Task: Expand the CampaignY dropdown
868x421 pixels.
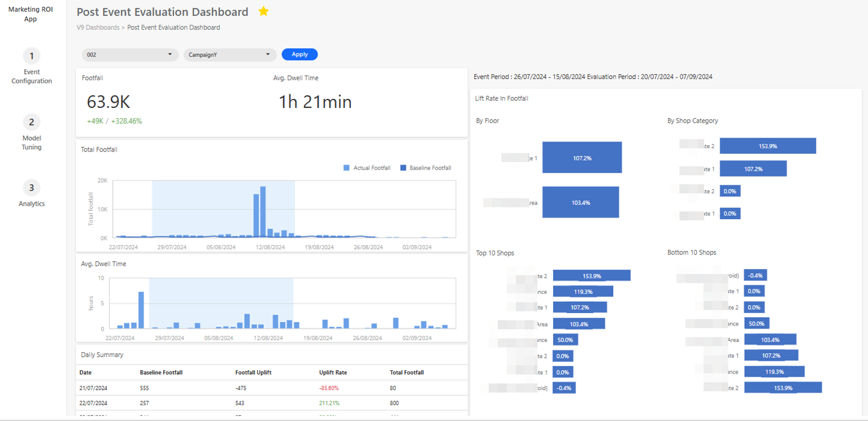Action: point(230,55)
